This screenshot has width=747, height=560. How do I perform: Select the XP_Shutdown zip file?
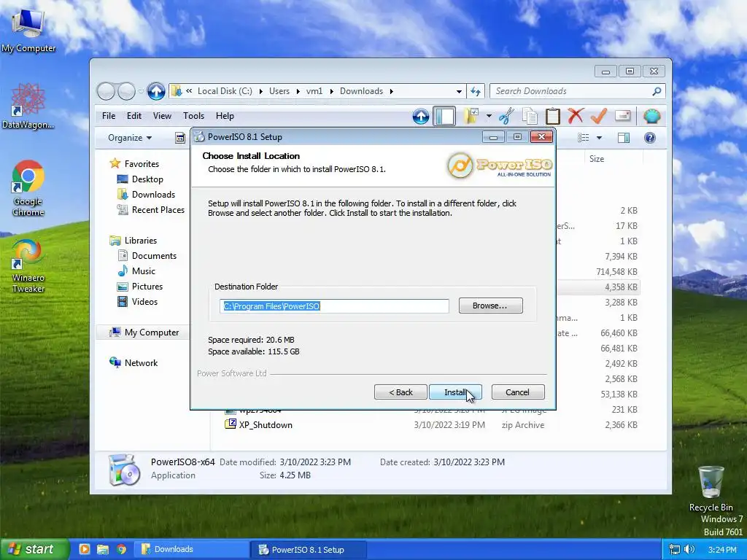[266, 425]
